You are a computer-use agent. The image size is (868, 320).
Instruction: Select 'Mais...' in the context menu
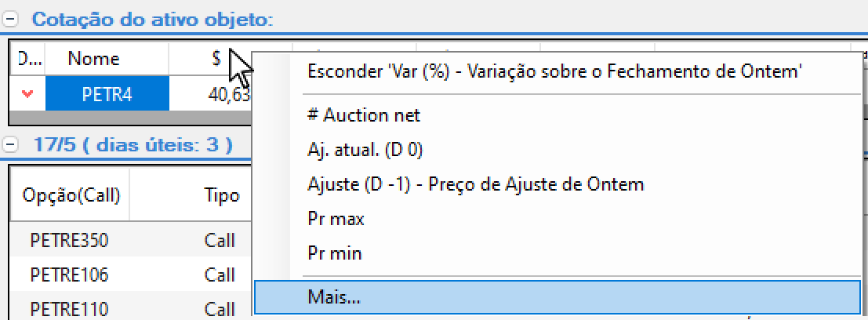tap(558, 297)
